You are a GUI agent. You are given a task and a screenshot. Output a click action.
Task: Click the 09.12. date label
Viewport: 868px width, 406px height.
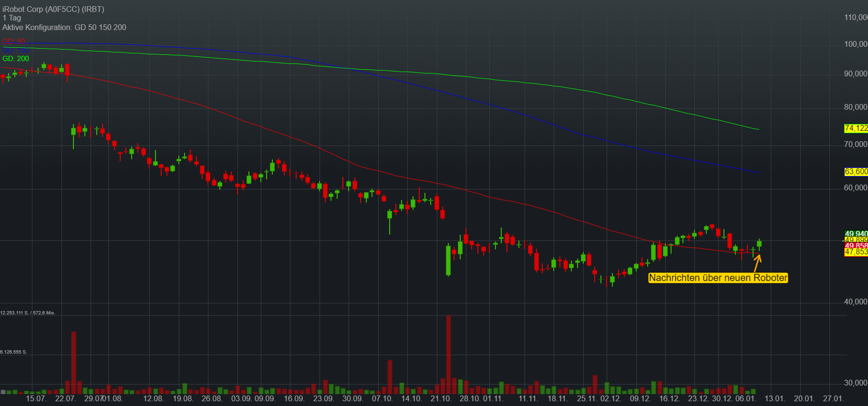(640, 399)
